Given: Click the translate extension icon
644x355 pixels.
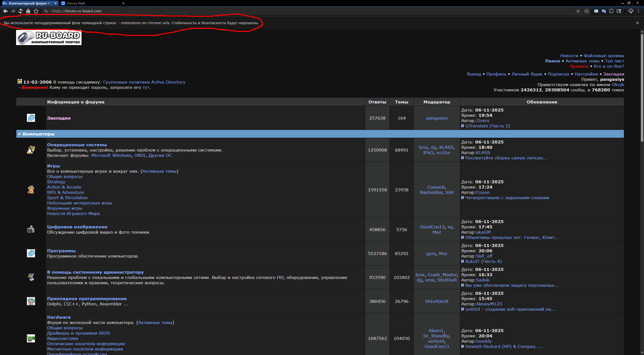Looking at the screenshot, I should tap(603, 11).
